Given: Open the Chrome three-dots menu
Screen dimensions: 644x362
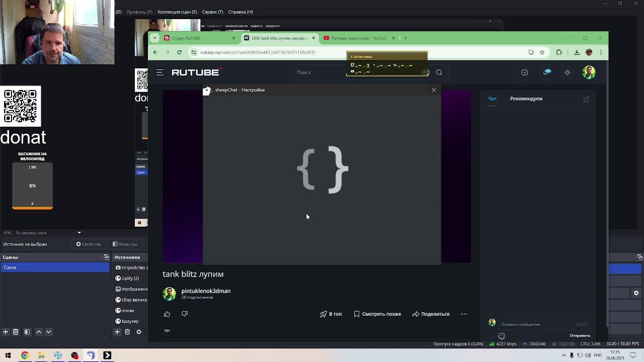Looking at the screenshot, I should tap(601, 52).
